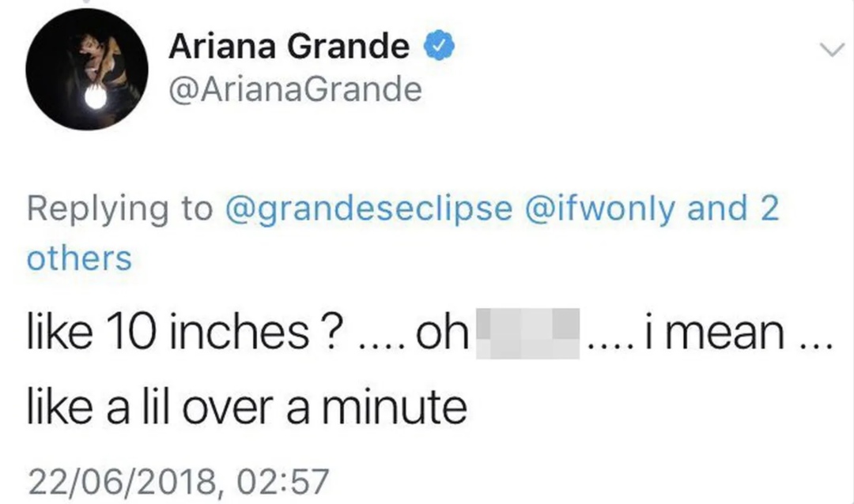
Task: Select the 'i mean ...' text
Action: click(738, 332)
